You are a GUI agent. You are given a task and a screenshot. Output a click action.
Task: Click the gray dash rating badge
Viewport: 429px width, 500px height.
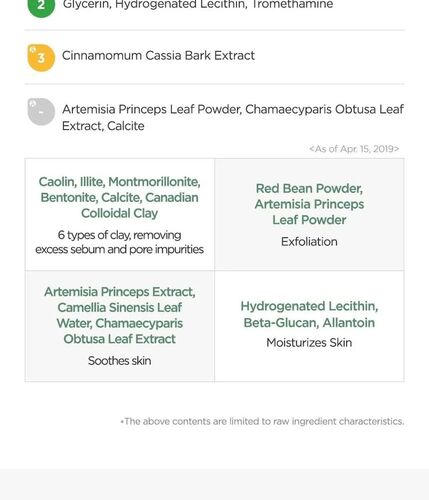point(41,112)
